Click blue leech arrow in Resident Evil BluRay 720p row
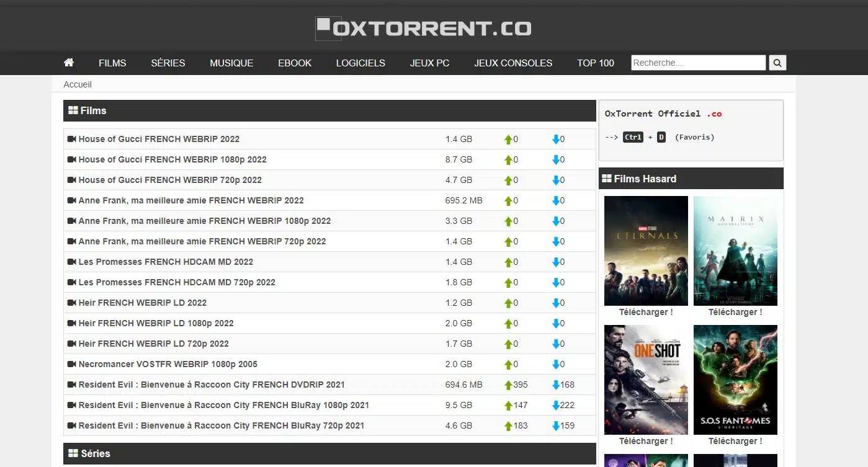Viewport: 868px width, 467px height. click(556, 426)
